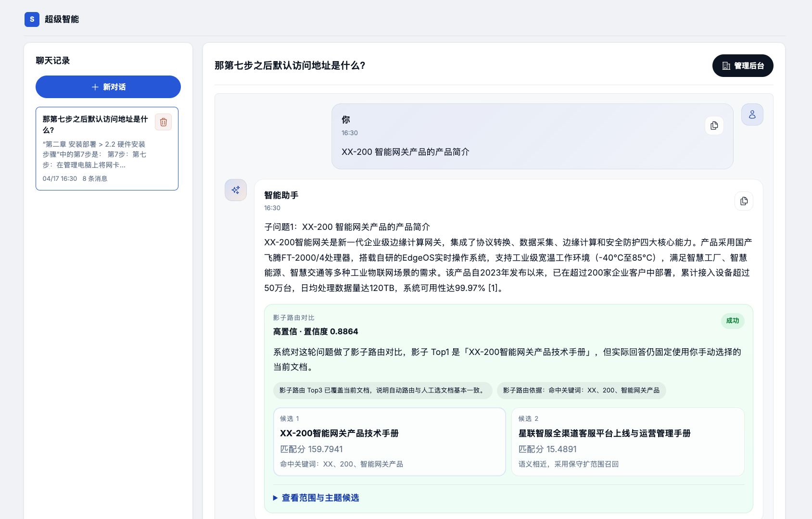Expand 查看范围与主题候选 section
The image size is (812, 519).
point(320,498)
